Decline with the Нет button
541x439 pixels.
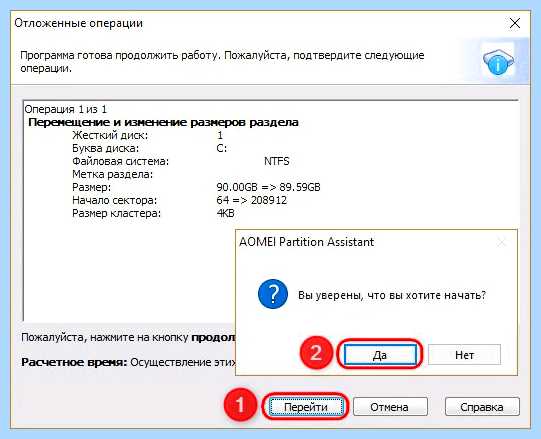coord(464,354)
